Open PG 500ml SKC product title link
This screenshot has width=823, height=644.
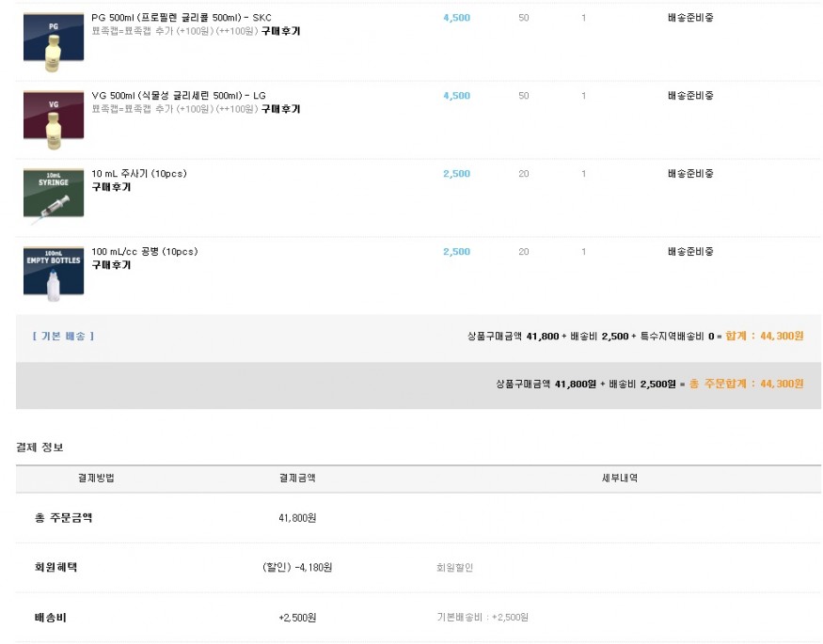(x=182, y=17)
